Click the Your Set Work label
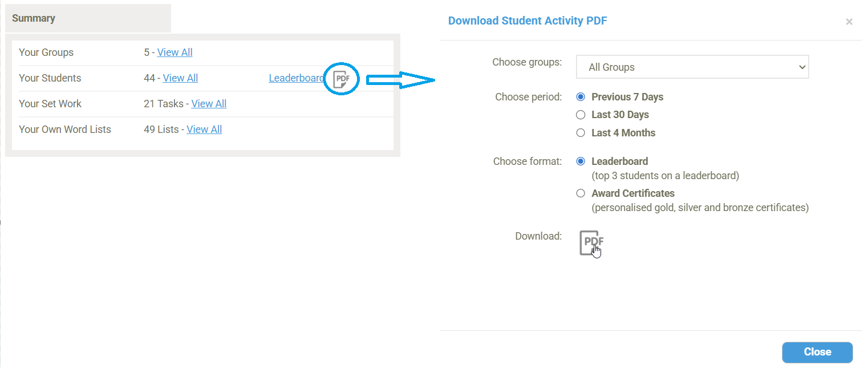 click(x=50, y=104)
